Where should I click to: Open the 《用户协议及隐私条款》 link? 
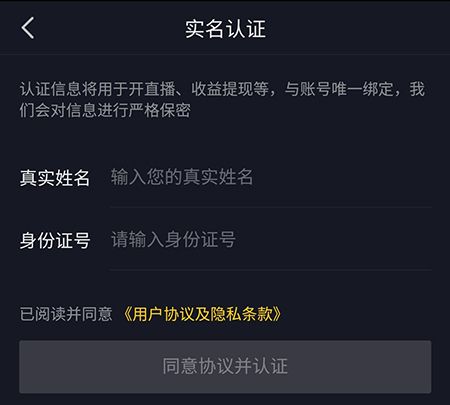202,314
